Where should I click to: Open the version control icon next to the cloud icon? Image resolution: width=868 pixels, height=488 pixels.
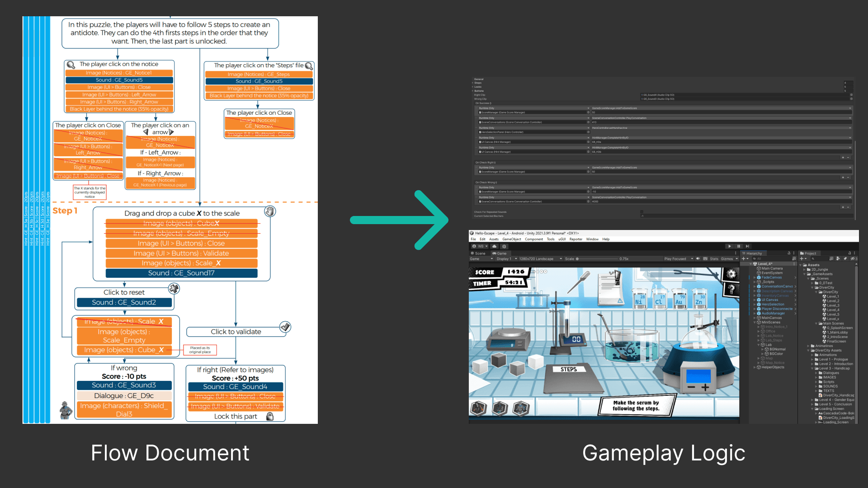pyautogui.click(x=504, y=246)
